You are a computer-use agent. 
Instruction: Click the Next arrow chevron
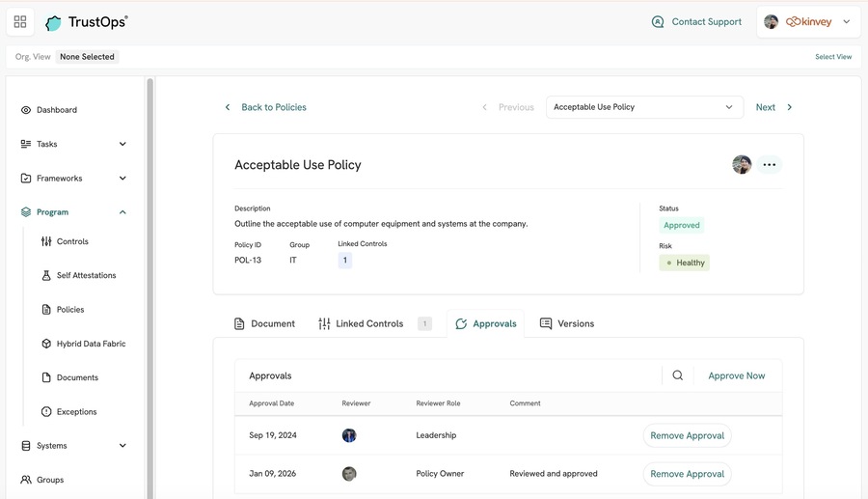point(789,107)
